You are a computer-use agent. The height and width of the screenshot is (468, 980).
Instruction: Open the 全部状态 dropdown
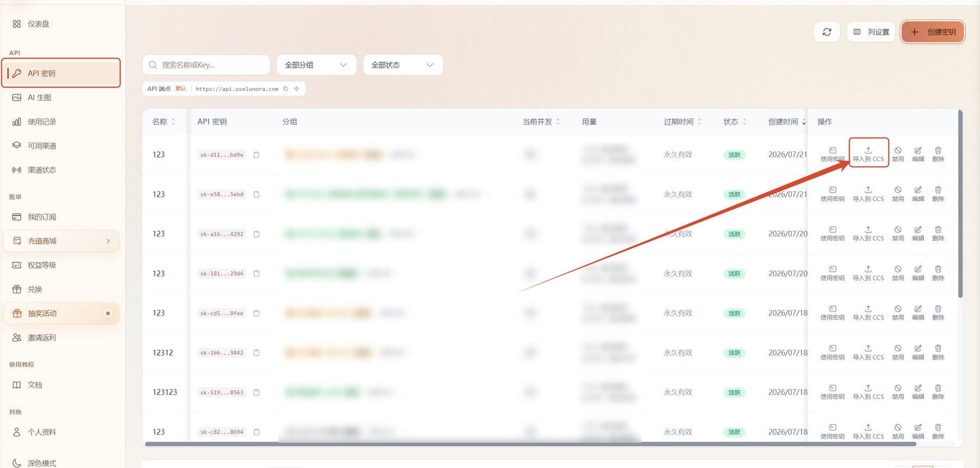(403, 65)
